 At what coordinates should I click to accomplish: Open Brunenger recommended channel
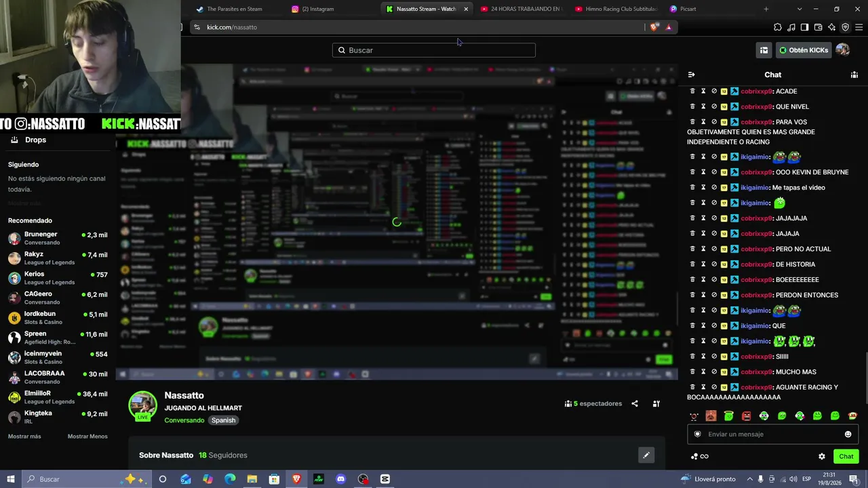click(x=58, y=239)
